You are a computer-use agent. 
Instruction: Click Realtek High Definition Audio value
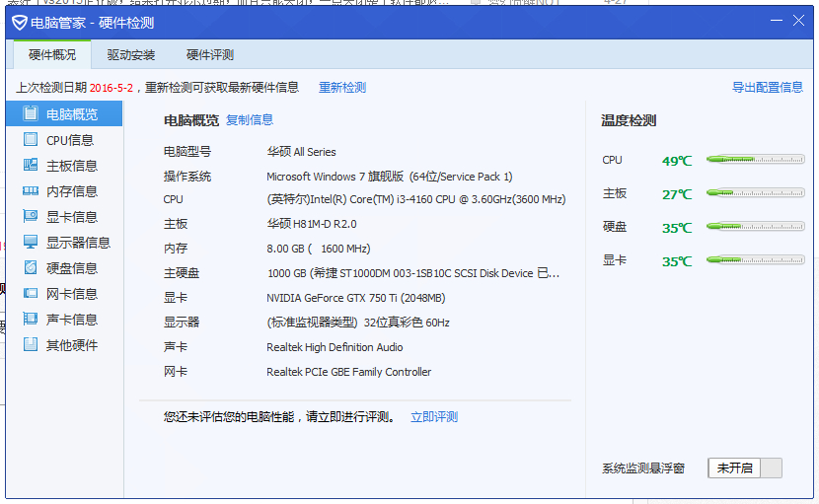[x=335, y=347]
